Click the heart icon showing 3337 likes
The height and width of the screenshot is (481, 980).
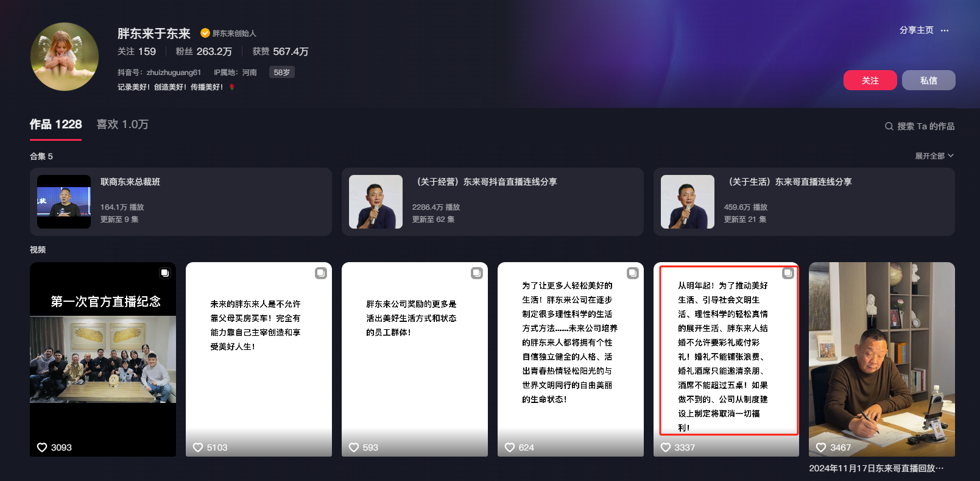point(666,447)
